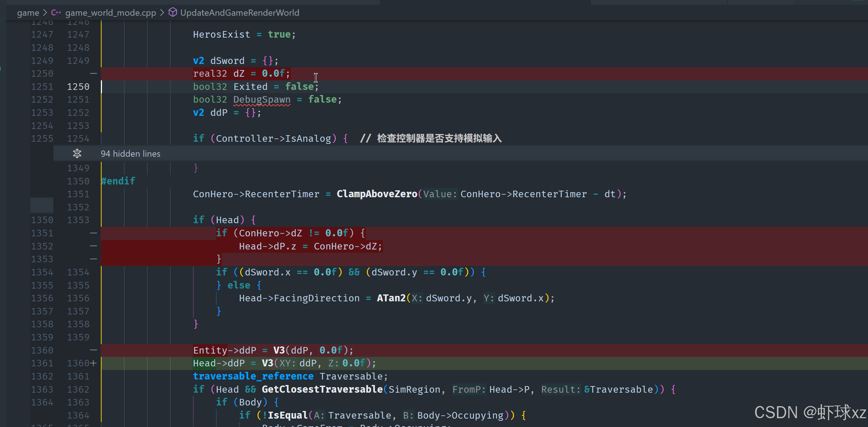Click the C++ file icon in breadcrumb
Viewport: 868px width, 427px height.
coord(56,13)
